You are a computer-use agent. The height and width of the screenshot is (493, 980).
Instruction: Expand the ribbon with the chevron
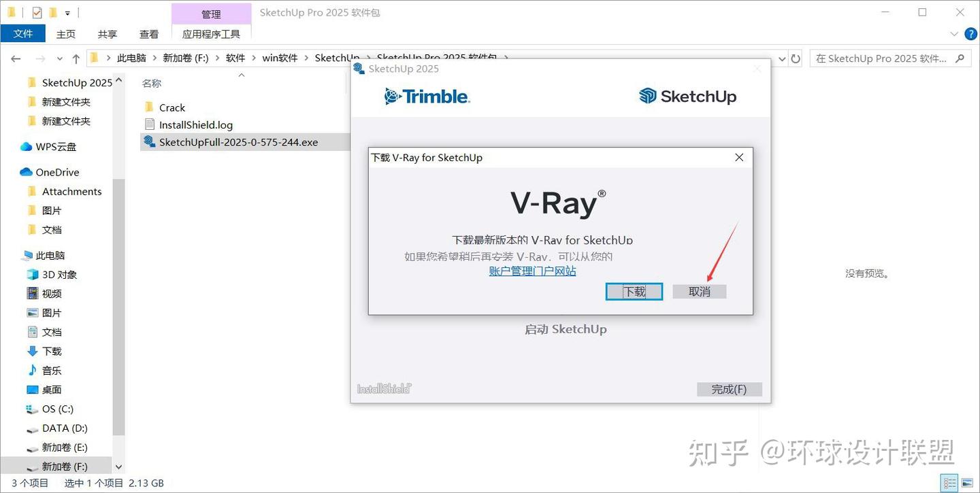click(x=954, y=34)
